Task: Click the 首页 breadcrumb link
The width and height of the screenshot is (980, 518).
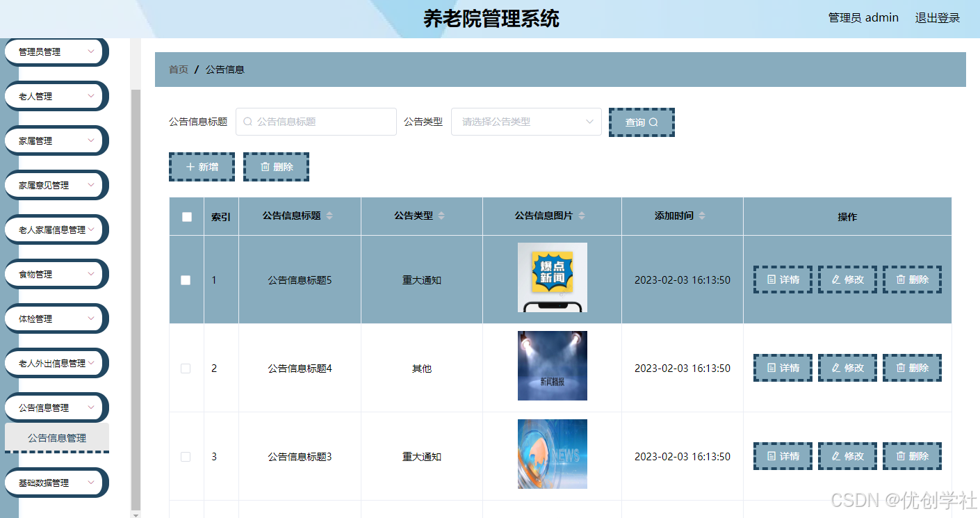Action: point(179,70)
